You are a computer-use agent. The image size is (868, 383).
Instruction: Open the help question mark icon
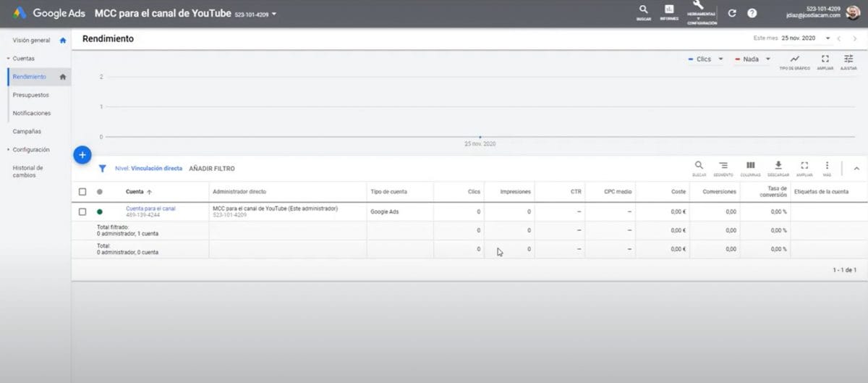[752, 13]
